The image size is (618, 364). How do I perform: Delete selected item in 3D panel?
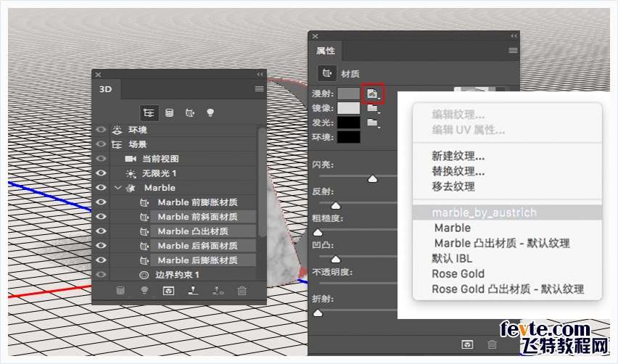point(242,291)
